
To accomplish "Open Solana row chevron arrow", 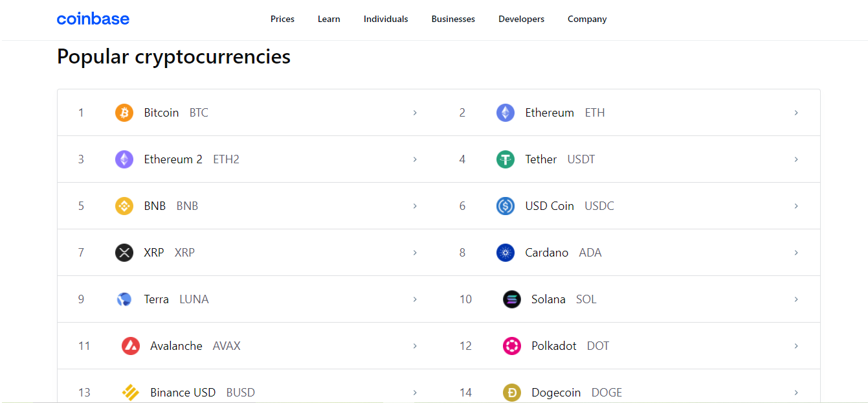I will coord(796,299).
